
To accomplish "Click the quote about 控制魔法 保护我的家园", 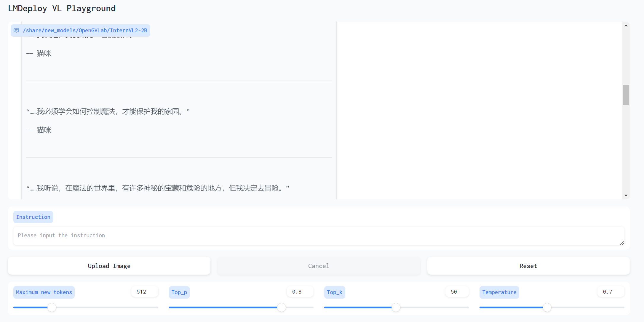I will click(108, 111).
